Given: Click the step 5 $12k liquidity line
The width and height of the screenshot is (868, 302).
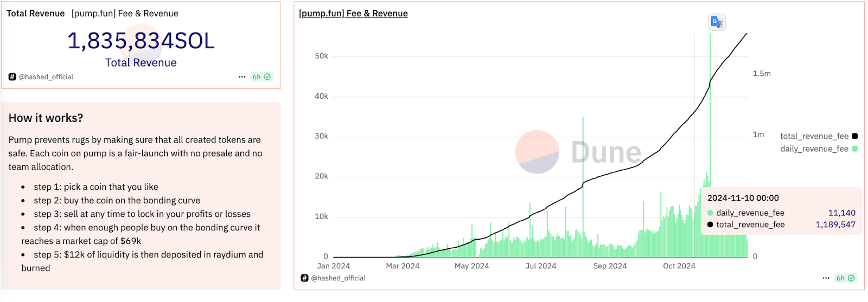Looking at the screenshot, I should [143, 261].
